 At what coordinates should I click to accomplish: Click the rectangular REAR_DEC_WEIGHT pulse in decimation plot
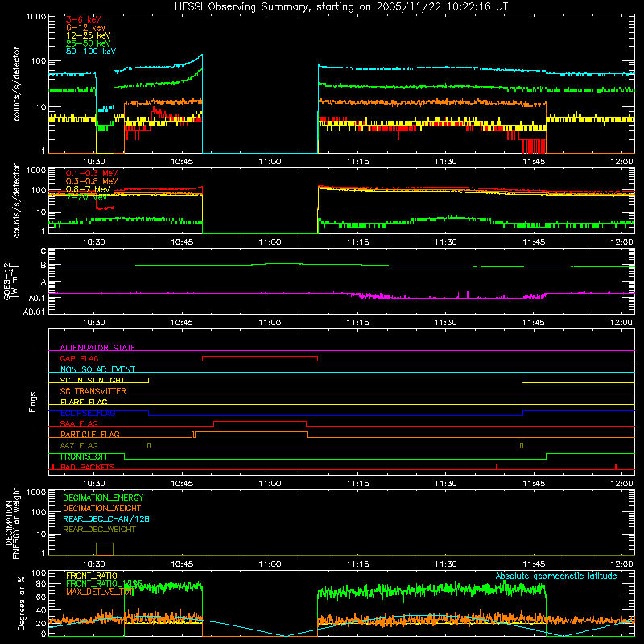tap(105, 549)
